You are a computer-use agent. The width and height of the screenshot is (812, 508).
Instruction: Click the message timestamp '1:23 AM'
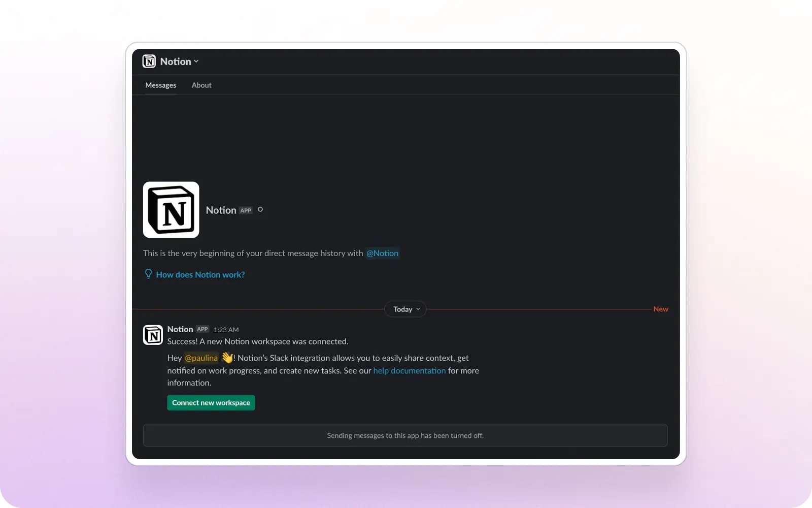[226, 329]
